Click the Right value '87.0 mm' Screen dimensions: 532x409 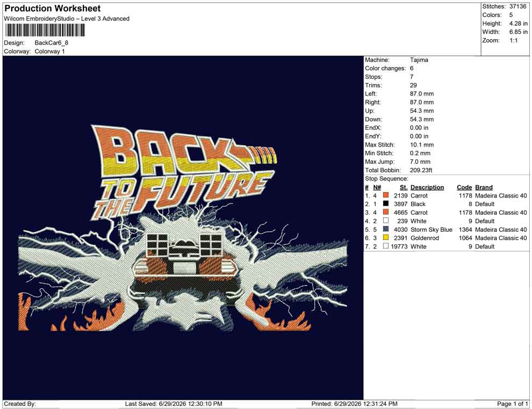(422, 103)
